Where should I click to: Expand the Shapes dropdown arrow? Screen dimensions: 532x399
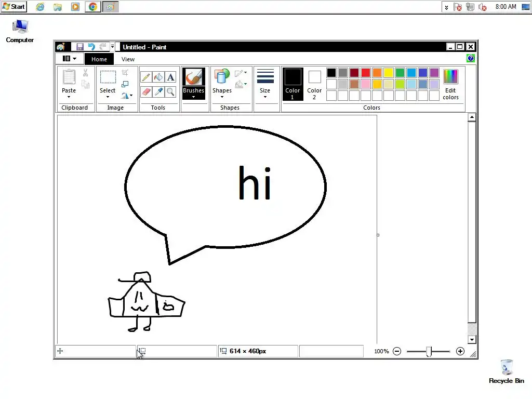pos(222,97)
